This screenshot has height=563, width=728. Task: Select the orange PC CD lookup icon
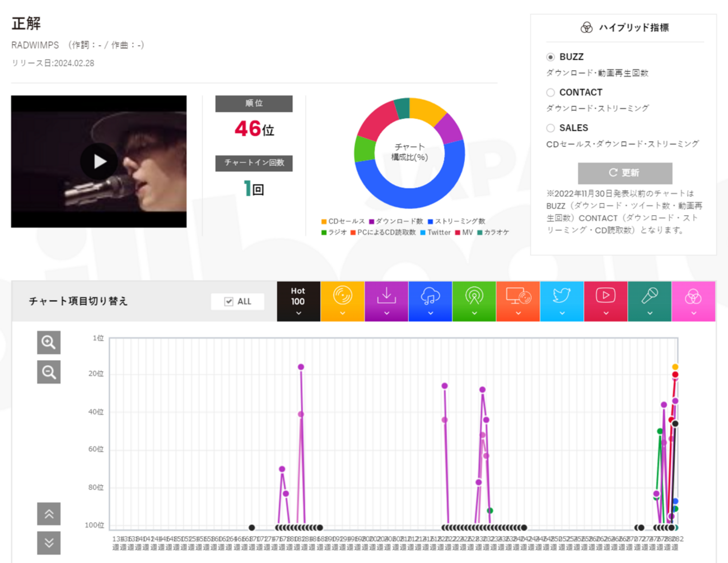tap(518, 295)
